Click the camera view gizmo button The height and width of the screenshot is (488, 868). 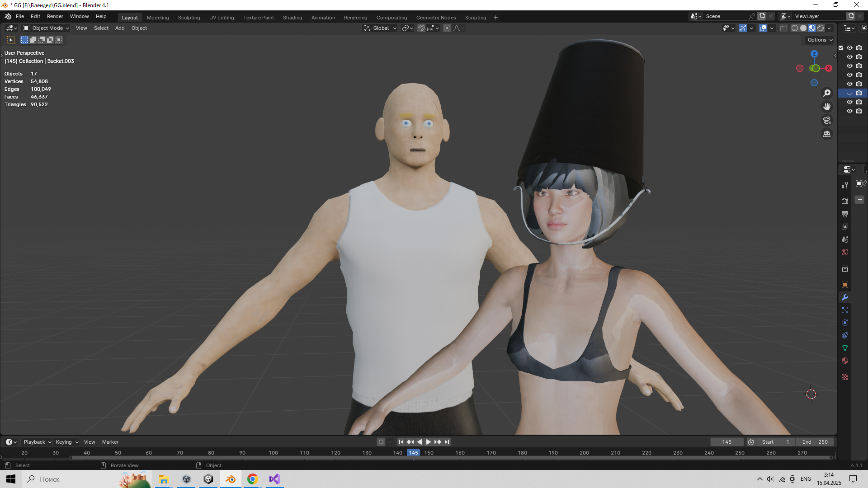(x=827, y=120)
